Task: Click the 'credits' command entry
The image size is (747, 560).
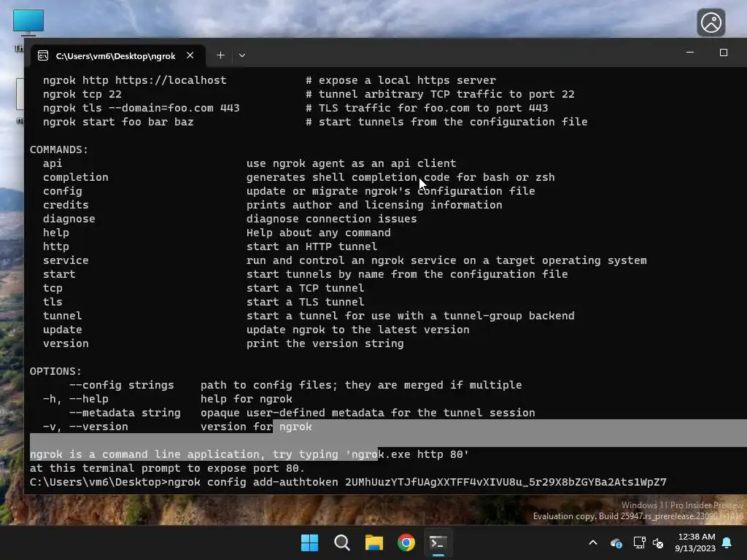Action: [x=66, y=204]
